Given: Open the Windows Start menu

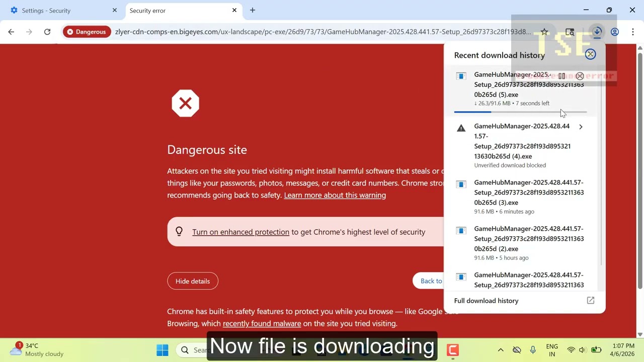Looking at the screenshot, I should [163, 350].
